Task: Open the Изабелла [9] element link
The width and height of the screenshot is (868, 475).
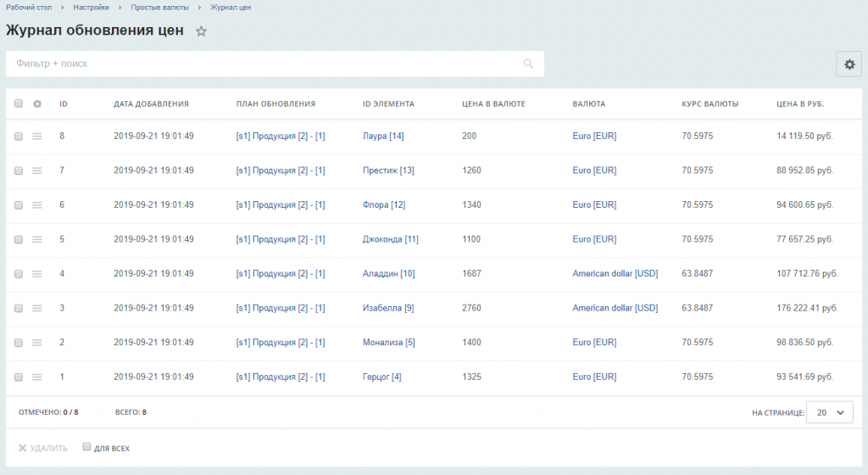Action: coord(388,308)
